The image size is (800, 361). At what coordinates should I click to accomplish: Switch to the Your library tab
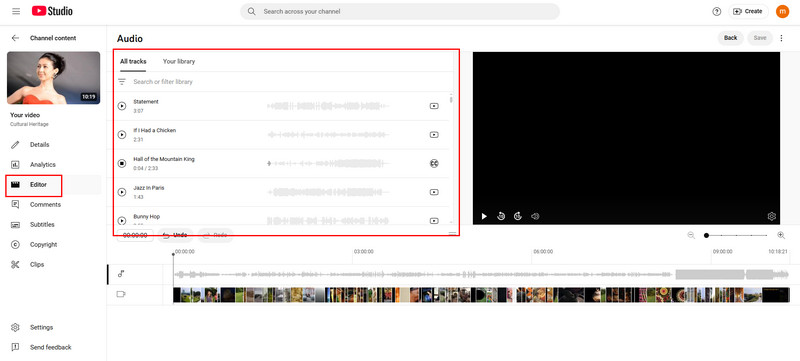179,61
